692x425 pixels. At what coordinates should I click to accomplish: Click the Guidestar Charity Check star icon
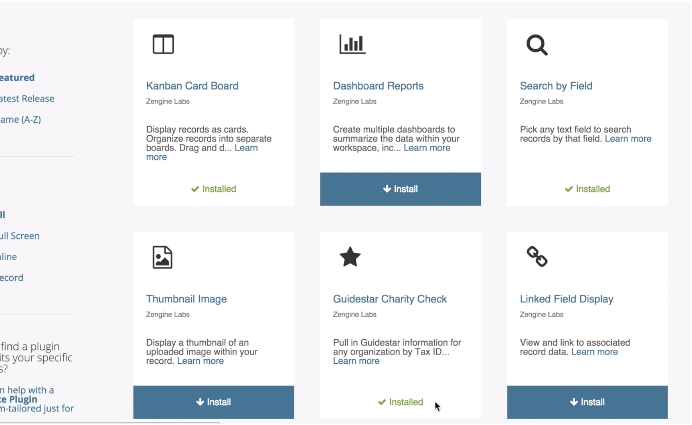point(350,257)
